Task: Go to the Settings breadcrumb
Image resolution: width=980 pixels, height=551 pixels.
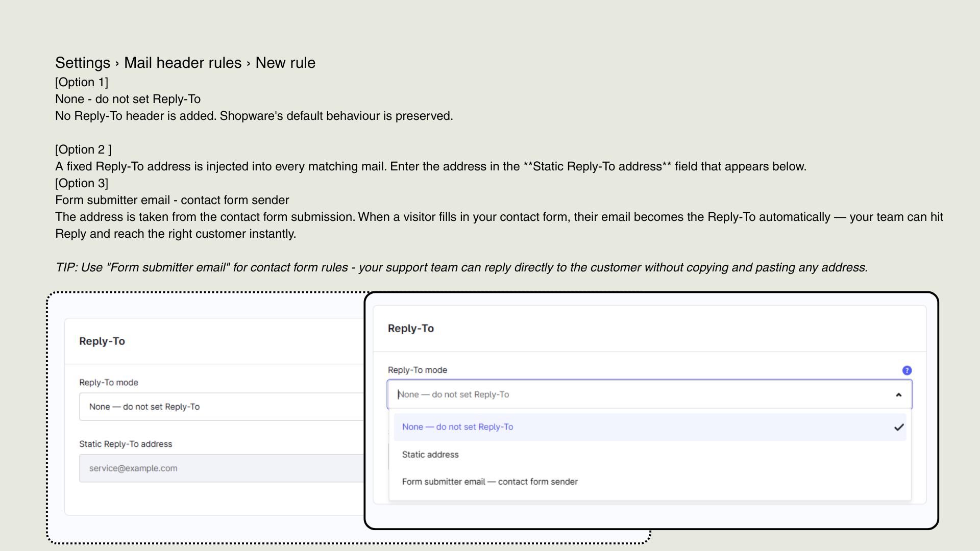Action: coord(83,63)
